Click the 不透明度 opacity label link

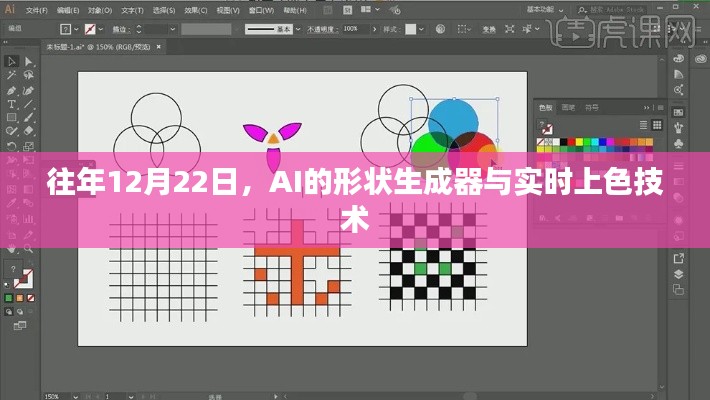click(323, 29)
